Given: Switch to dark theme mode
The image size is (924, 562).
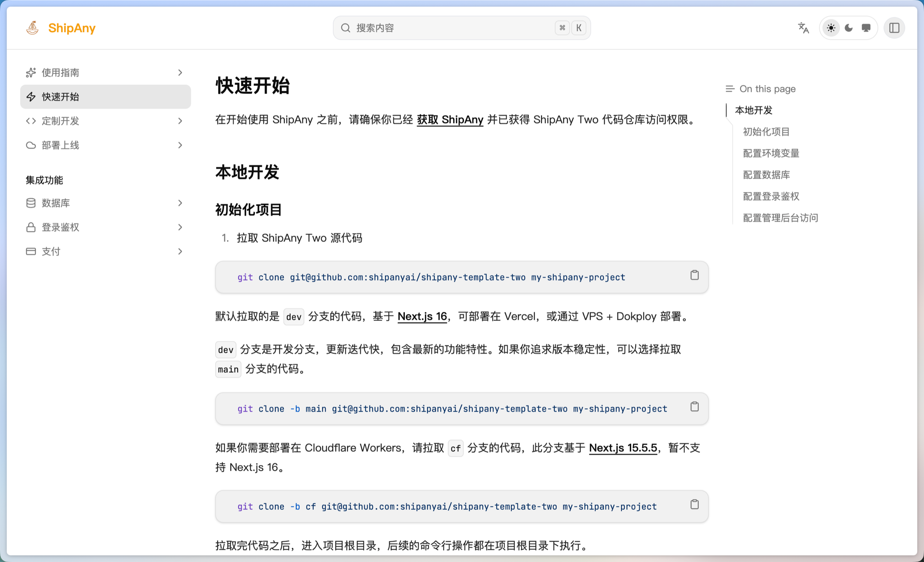Looking at the screenshot, I should pos(848,28).
